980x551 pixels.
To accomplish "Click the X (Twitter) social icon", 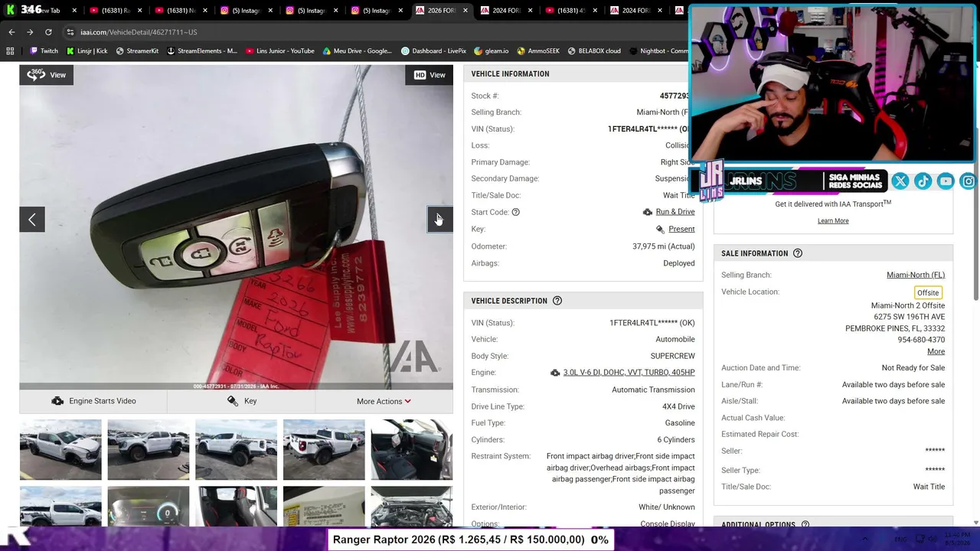I will 900,181.
